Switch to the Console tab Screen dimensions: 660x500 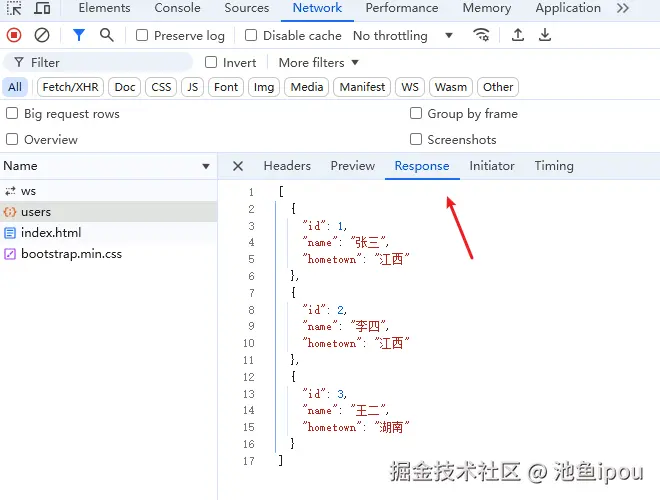(177, 8)
